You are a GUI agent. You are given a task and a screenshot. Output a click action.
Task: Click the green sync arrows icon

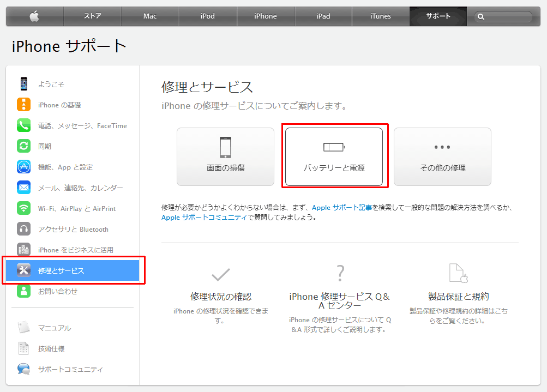[23, 146]
